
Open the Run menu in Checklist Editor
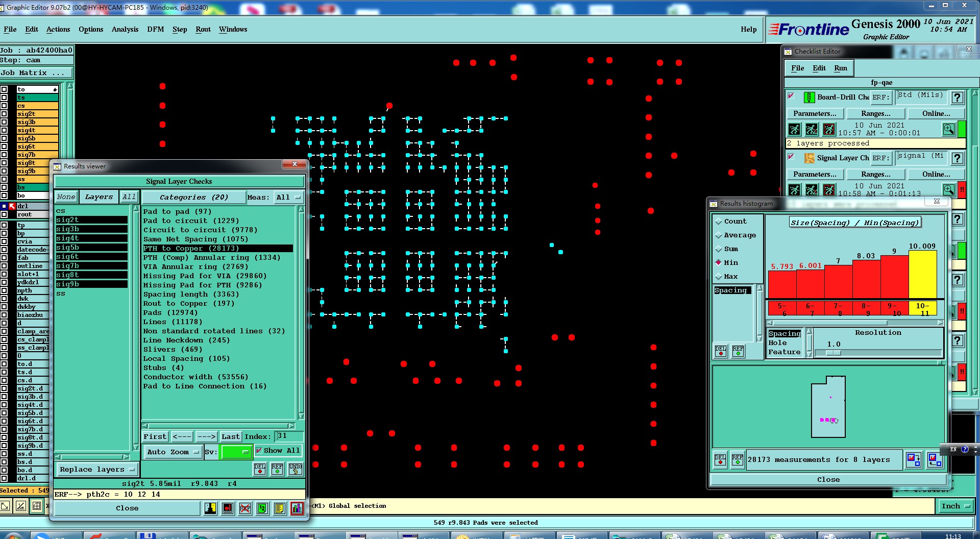pos(840,68)
